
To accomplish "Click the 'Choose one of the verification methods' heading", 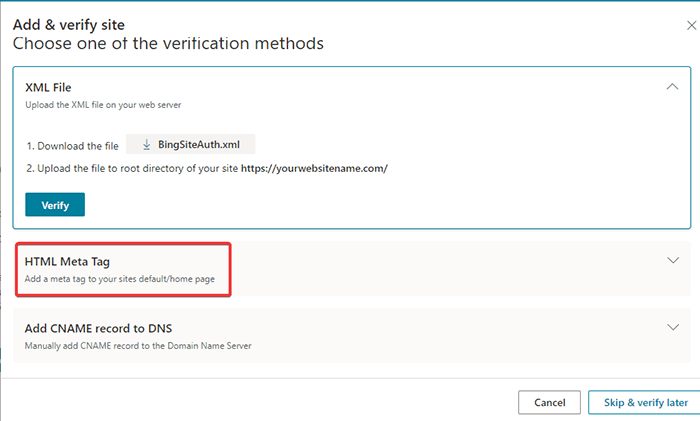I will [x=168, y=44].
